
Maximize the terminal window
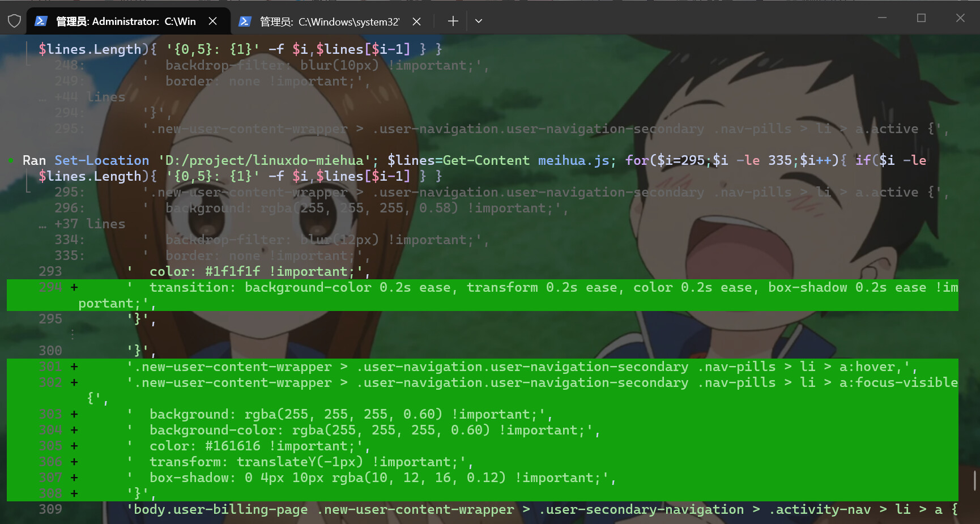[x=921, y=18]
